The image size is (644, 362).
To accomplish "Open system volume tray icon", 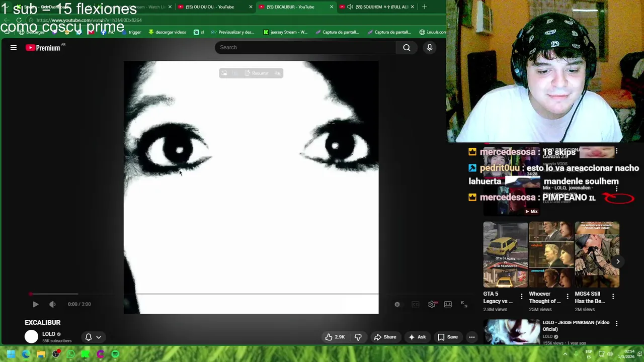I will click(x=610, y=354).
